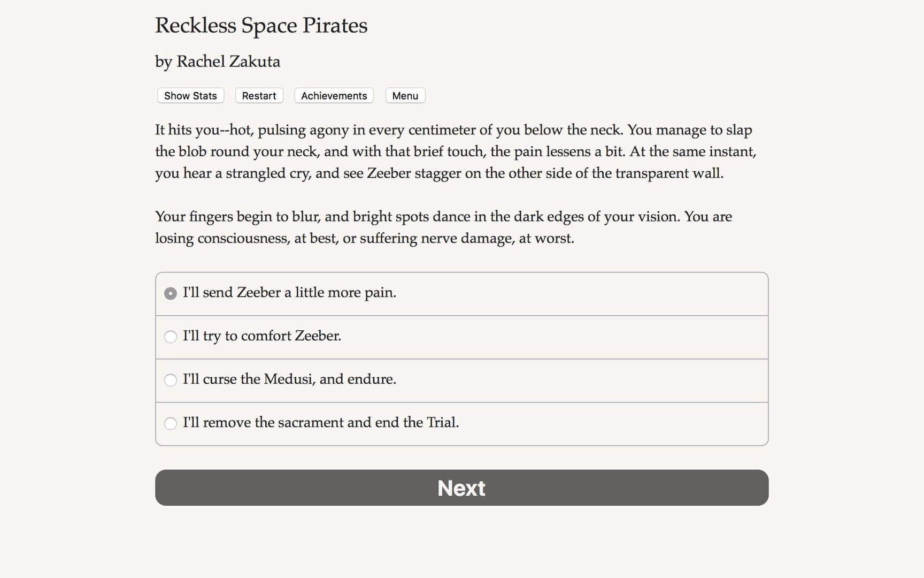Click the end the Trial choice row
Screen dimensions: 924x578
(321, 422)
